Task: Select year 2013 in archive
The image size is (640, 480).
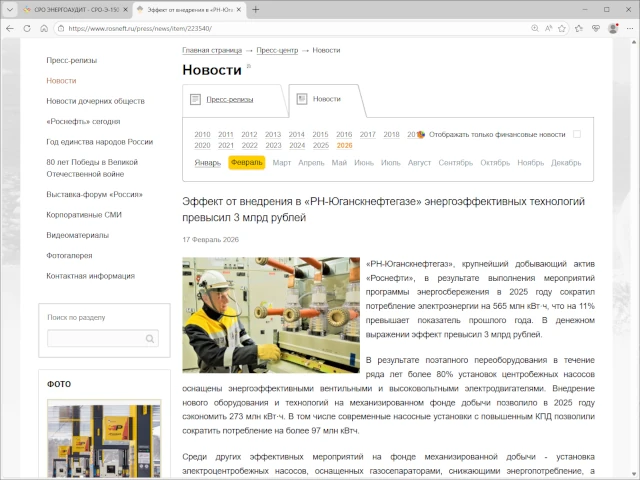Action: point(273,134)
